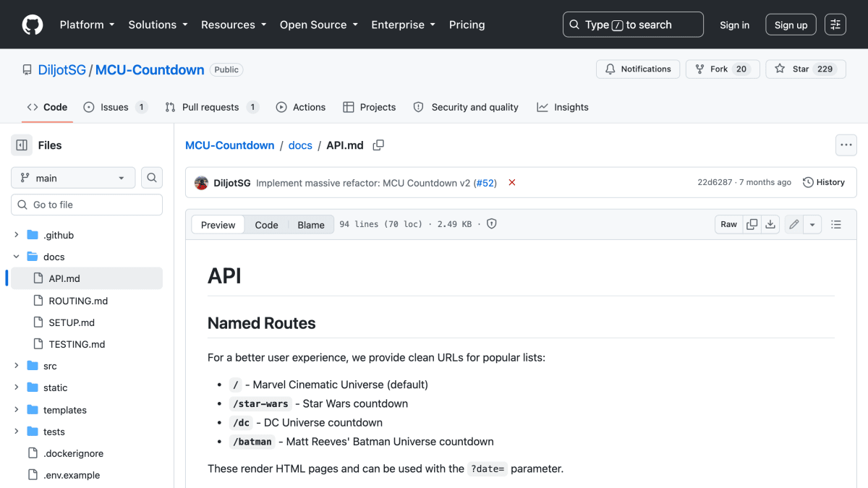Screen dimensions: 868x488
Task: Collapse docs folder chevron
Action: (x=17, y=257)
